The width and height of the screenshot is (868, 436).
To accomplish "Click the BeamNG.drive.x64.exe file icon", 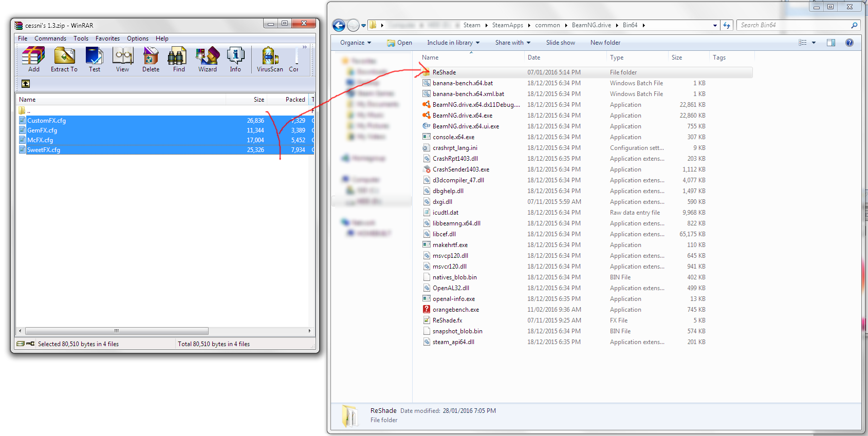I will tap(427, 116).
